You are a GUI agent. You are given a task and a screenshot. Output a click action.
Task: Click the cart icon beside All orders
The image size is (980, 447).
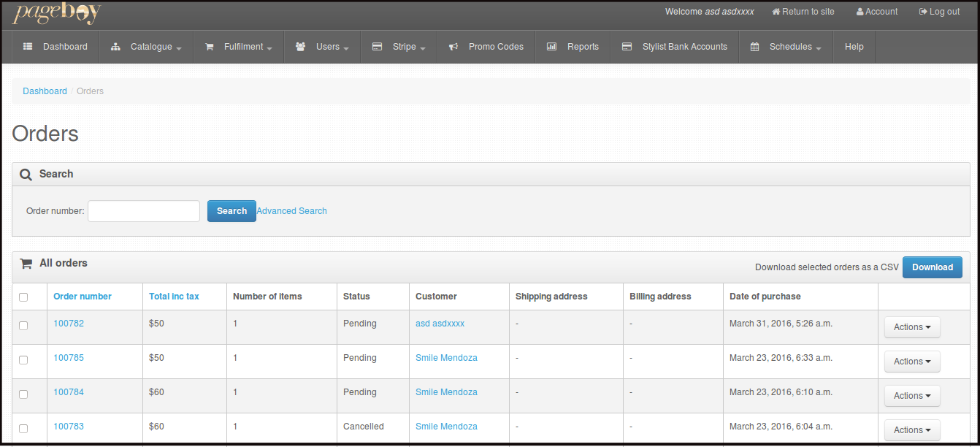(26, 264)
